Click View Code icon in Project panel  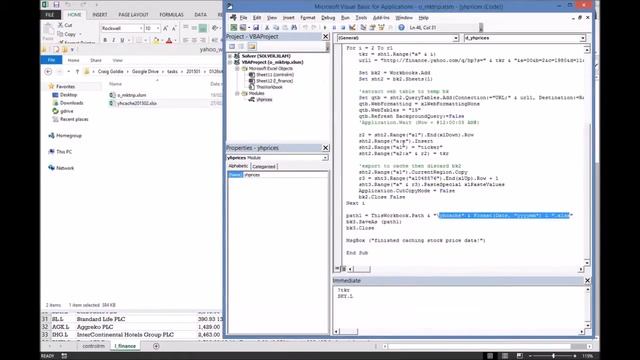[x=232, y=47]
